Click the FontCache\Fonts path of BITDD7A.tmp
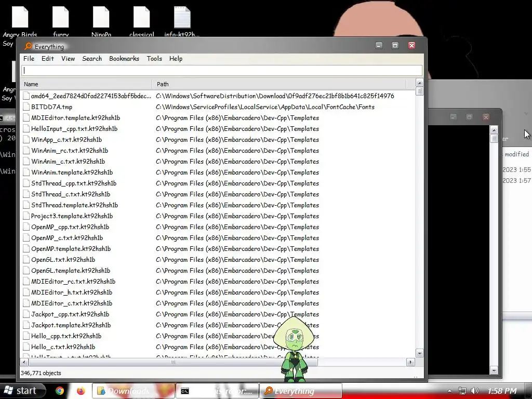Viewport: 532px width, 399px height. [x=265, y=107]
